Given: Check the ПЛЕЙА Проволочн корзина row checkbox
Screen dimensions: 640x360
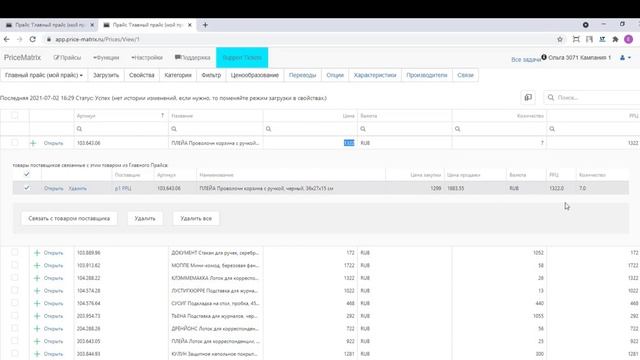Looking at the screenshot, I should 15,143.
